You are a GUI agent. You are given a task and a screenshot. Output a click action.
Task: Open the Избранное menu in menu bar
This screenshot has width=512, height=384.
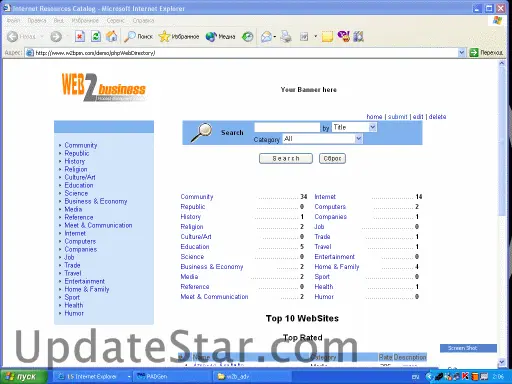pyautogui.click(x=85, y=21)
